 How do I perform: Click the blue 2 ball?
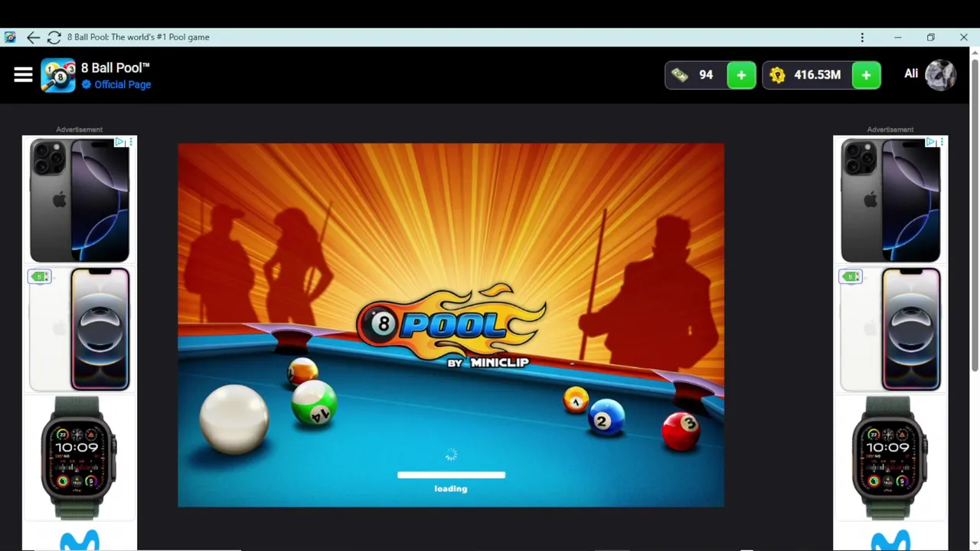click(x=606, y=418)
